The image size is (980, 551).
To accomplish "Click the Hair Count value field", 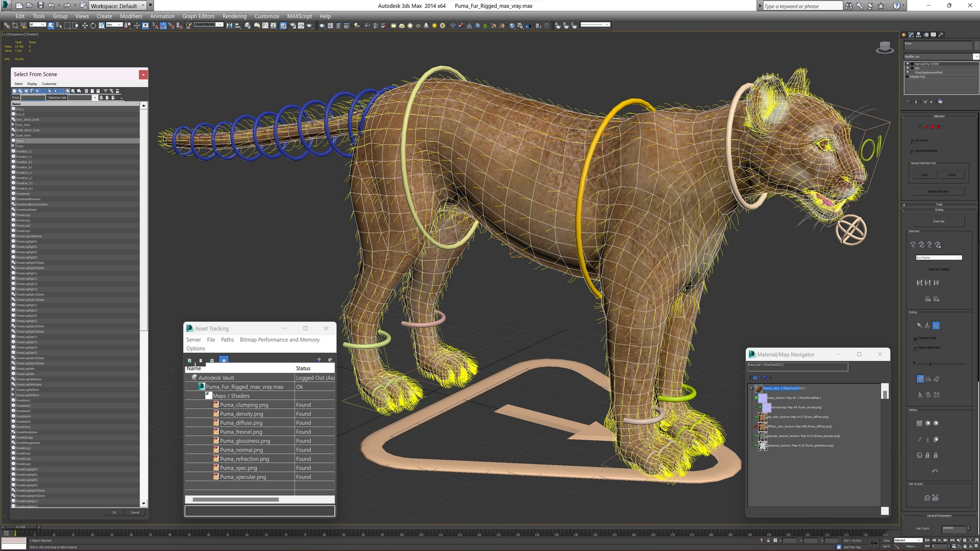I will pos(954,530).
